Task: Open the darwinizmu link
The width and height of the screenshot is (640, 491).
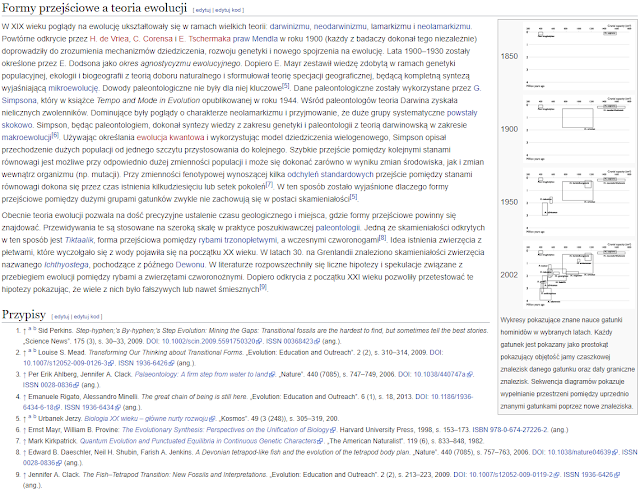Action: [289, 27]
